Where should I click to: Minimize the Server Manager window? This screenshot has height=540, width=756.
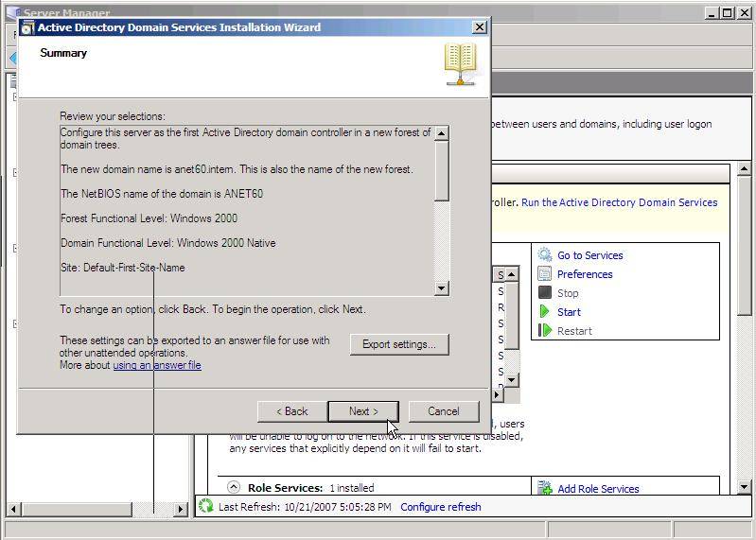[712, 13]
